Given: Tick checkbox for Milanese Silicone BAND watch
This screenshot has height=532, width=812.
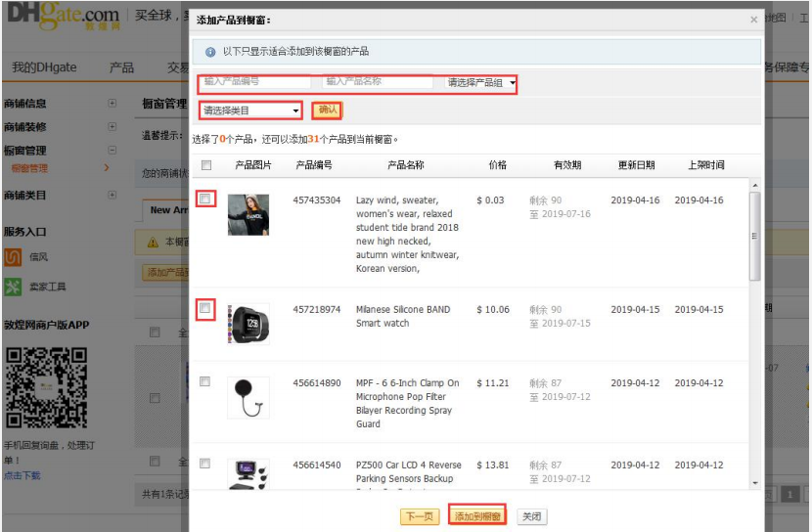Looking at the screenshot, I should 205,308.
